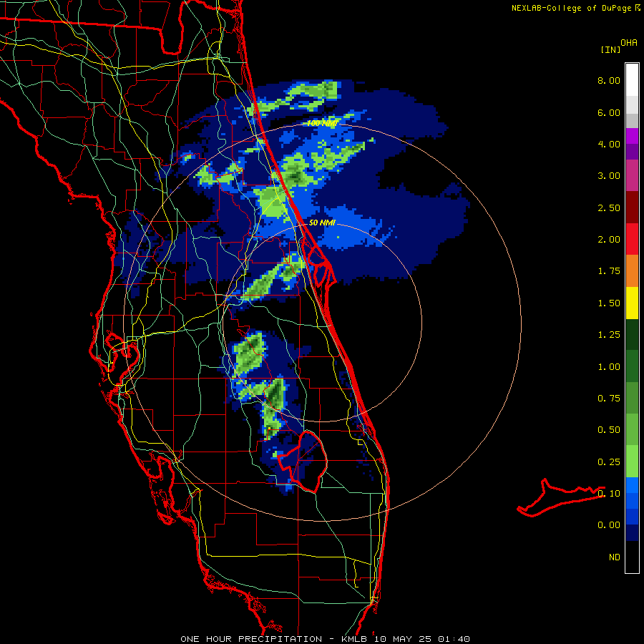Image resolution: width=644 pixels, height=644 pixels.
Task: Click the bright magenta legend swatch
Action: (x=632, y=136)
